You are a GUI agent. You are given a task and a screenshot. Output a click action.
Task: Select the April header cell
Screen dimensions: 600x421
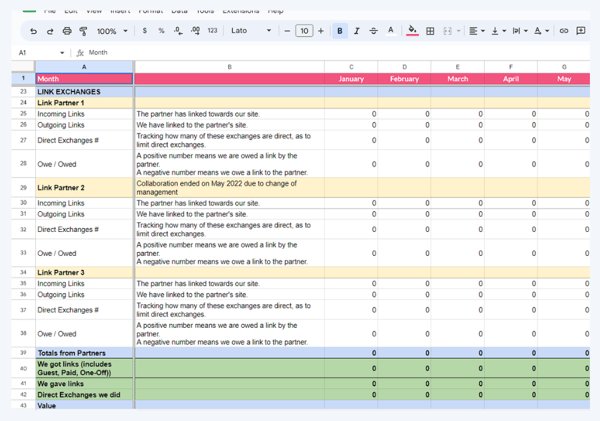pos(511,79)
